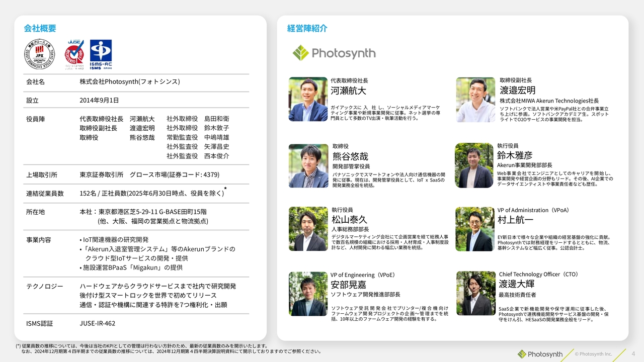Click the ISMS認証 row label

tap(39, 323)
